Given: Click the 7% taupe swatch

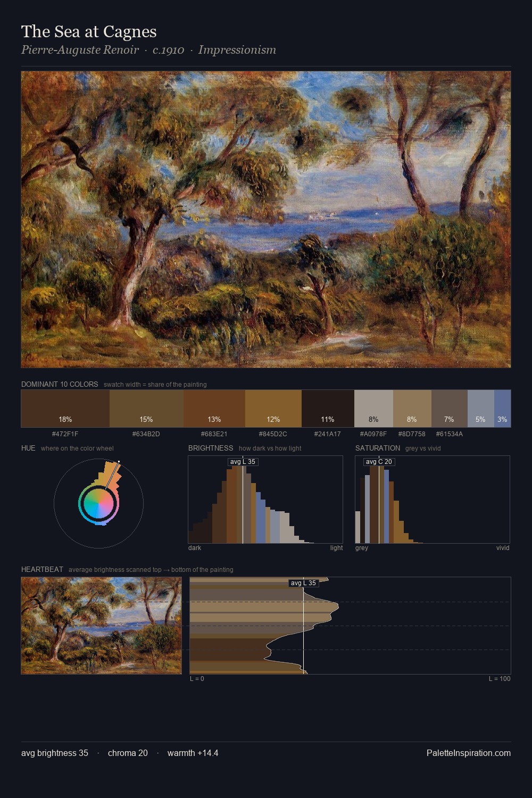Looking at the screenshot, I should click(x=450, y=409).
